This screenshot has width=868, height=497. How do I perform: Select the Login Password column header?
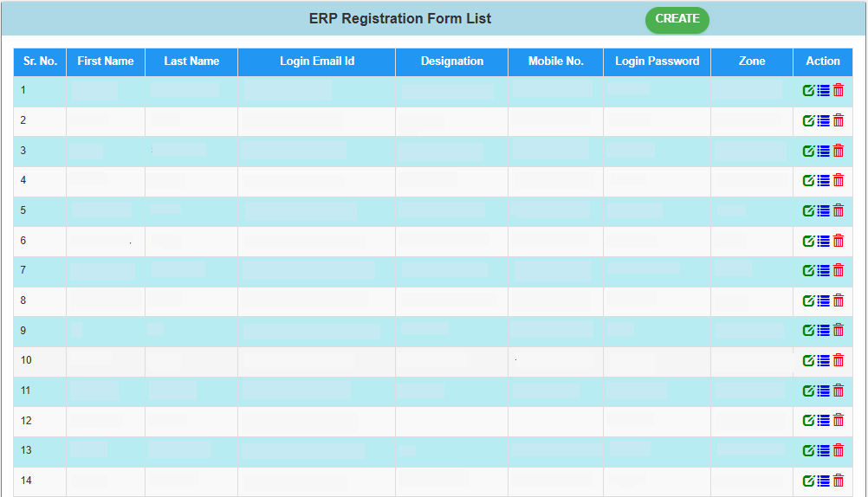[657, 61]
